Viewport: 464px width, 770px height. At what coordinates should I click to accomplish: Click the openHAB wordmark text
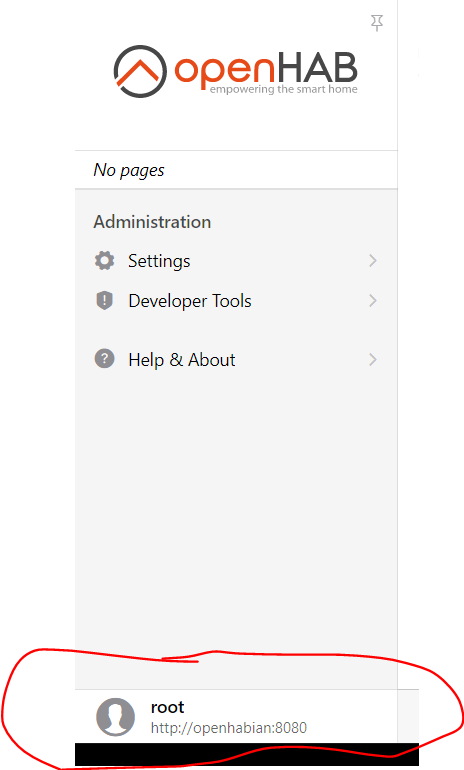[266, 70]
